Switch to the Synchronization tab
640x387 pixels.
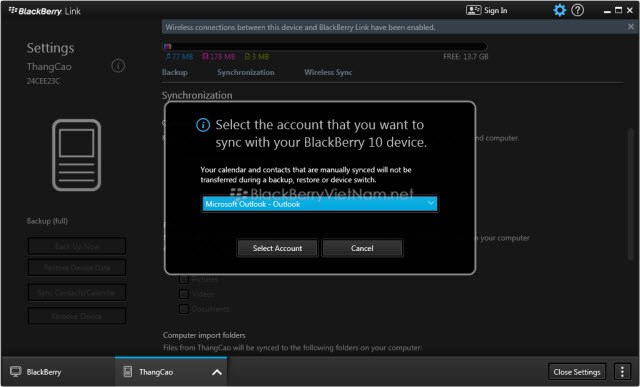point(246,72)
